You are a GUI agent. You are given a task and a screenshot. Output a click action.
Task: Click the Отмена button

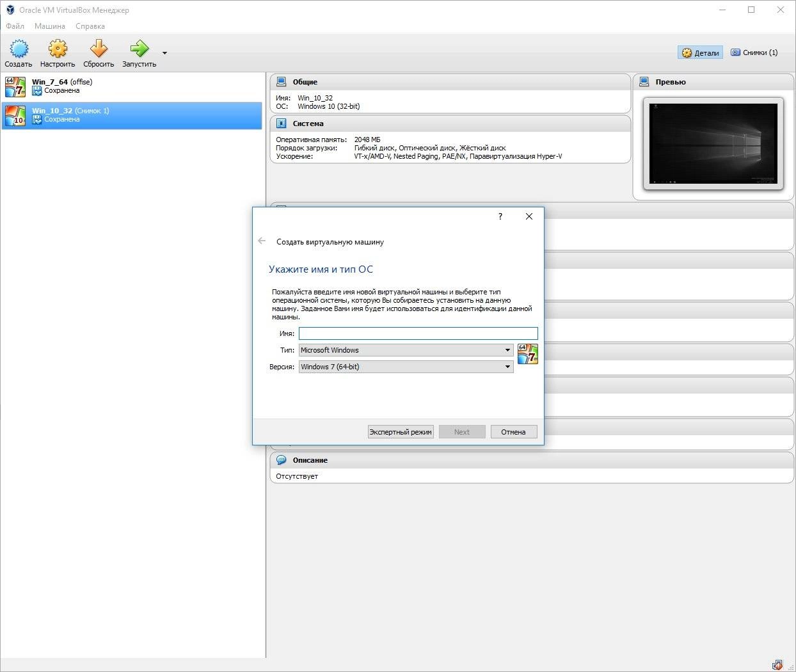(x=514, y=432)
